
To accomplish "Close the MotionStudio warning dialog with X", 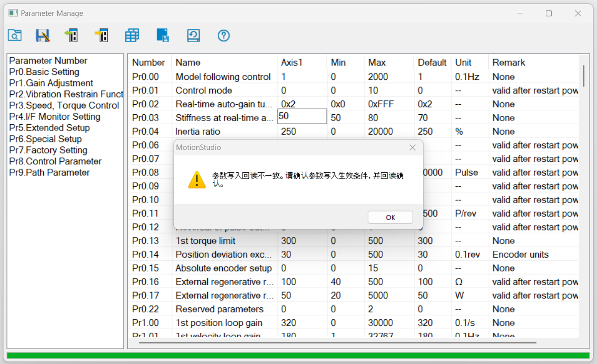I will (412, 147).
